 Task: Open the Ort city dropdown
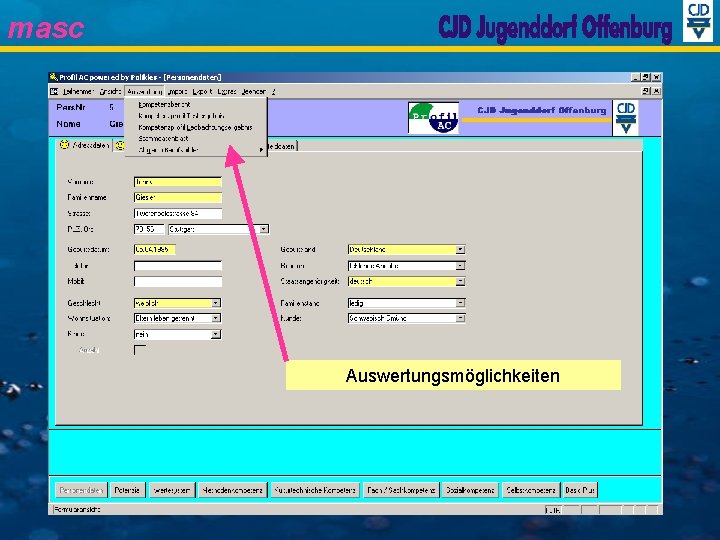[264, 229]
